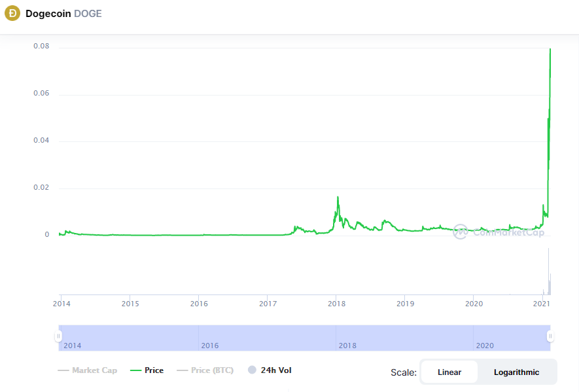Select the Linear scale option
Screen dimensions: 579x392
click(x=449, y=372)
